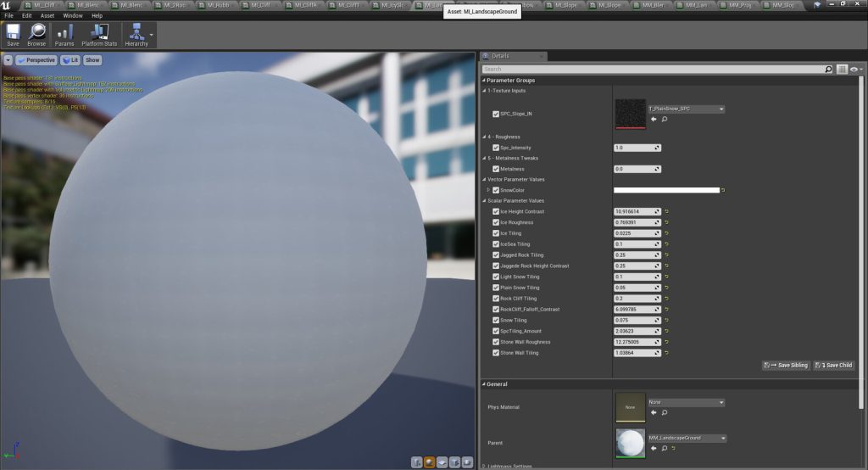This screenshot has width=868, height=470.
Task: Uncheck the Metalness parameter checkbox
Action: (496, 169)
